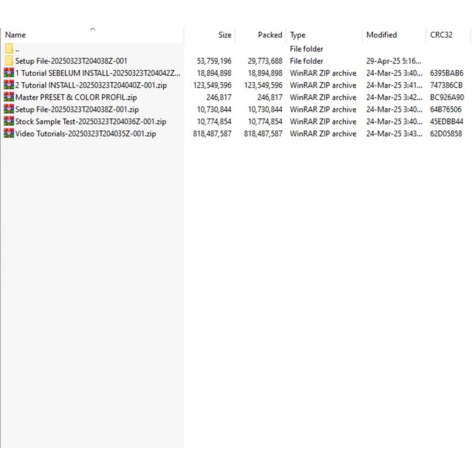Select the Master PRESET & COLOR PROFIL.zip name
The height and width of the screenshot is (476, 476).
click(x=76, y=97)
